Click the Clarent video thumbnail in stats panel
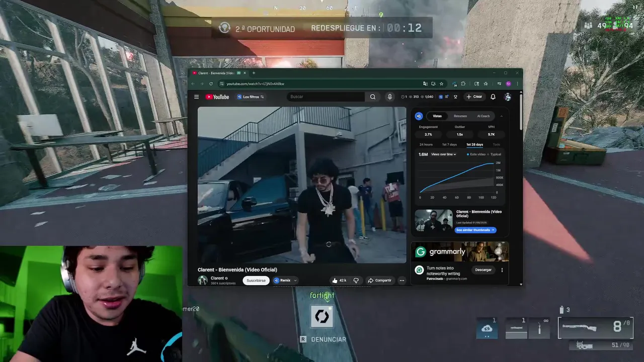This screenshot has height=362, width=644. click(x=434, y=221)
